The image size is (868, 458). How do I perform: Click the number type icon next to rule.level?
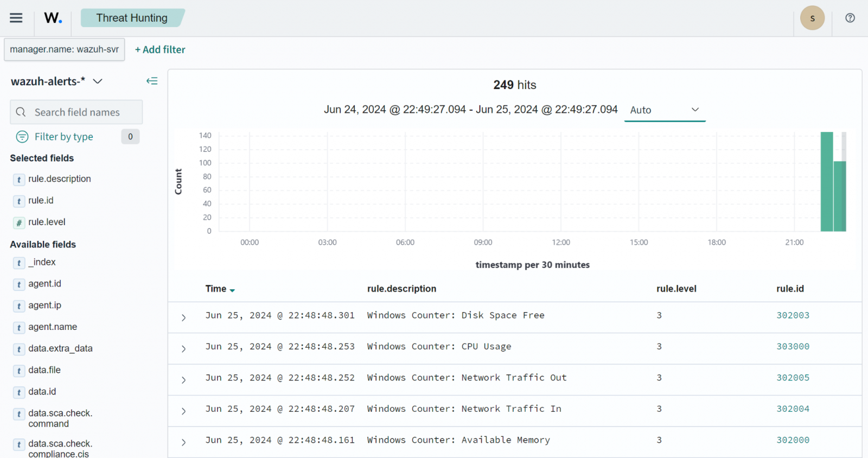(x=19, y=223)
